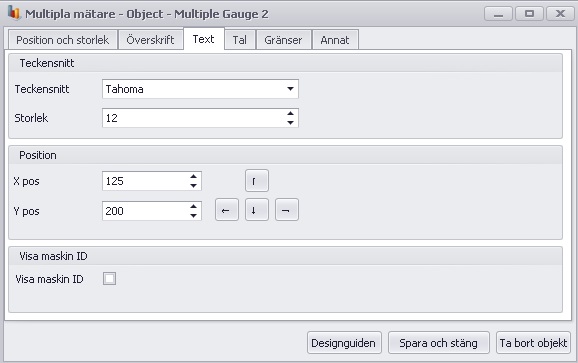
Task: Click the Position group header
Action: point(285,155)
